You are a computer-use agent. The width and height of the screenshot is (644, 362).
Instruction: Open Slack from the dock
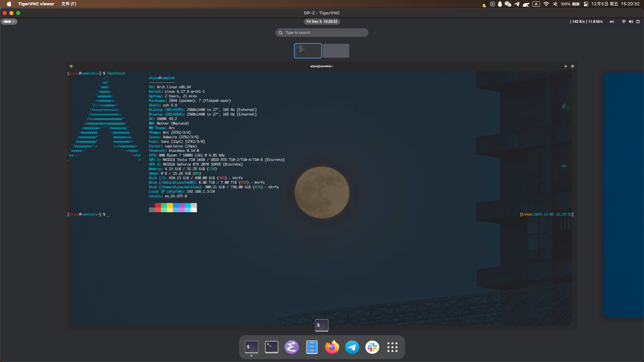click(x=372, y=347)
